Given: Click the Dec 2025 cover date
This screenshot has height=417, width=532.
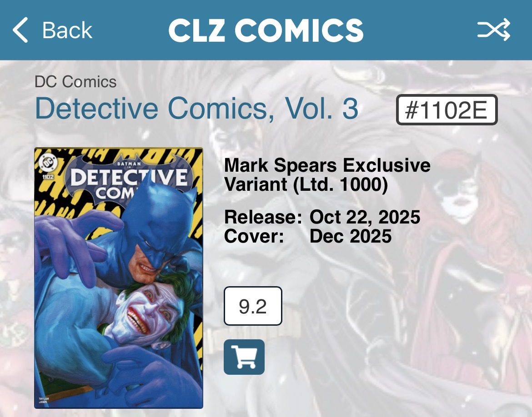Looking at the screenshot, I should point(351,236).
